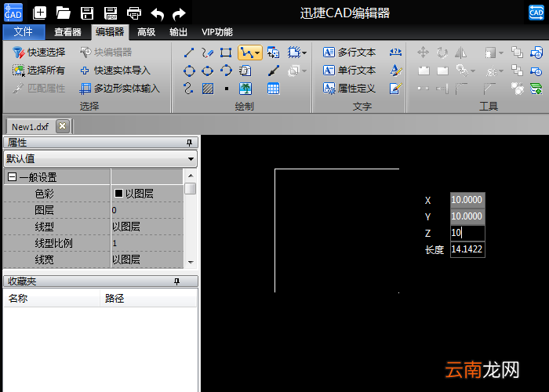The height and width of the screenshot is (392, 549).
Task: Close the New1.dxf document tab
Action: click(x=62, y=126)
